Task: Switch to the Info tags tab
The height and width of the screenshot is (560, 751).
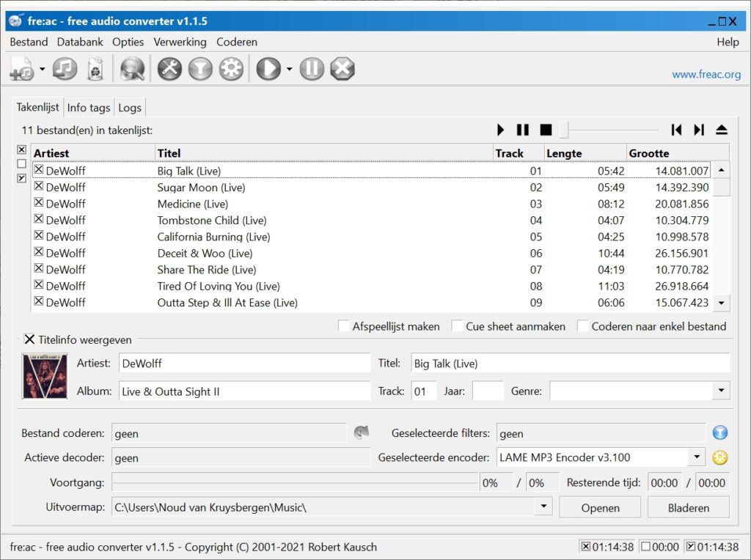Action: click(x=89, y=108)
